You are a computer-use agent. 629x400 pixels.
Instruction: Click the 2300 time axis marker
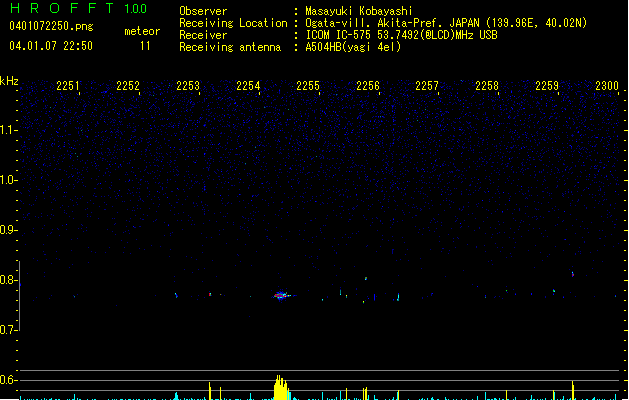607,86
